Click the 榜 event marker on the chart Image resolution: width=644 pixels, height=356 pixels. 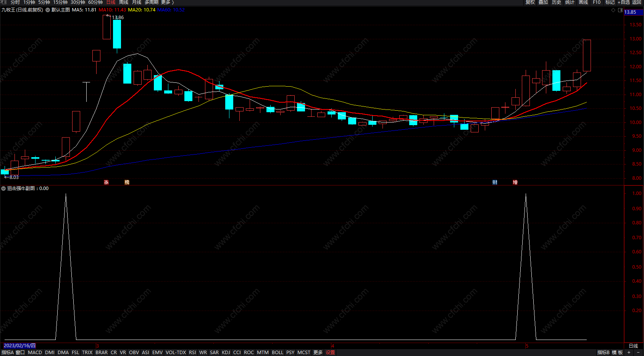tap(127, 182)
